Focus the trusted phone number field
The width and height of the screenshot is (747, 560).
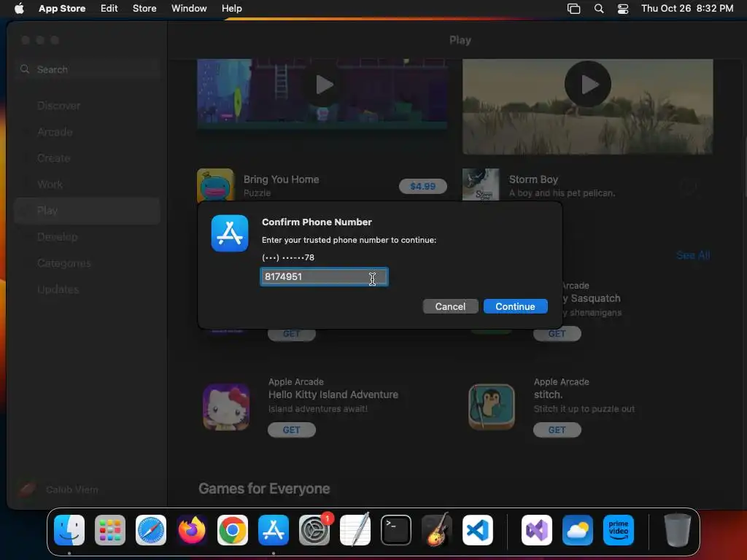[x=324, y=276]
